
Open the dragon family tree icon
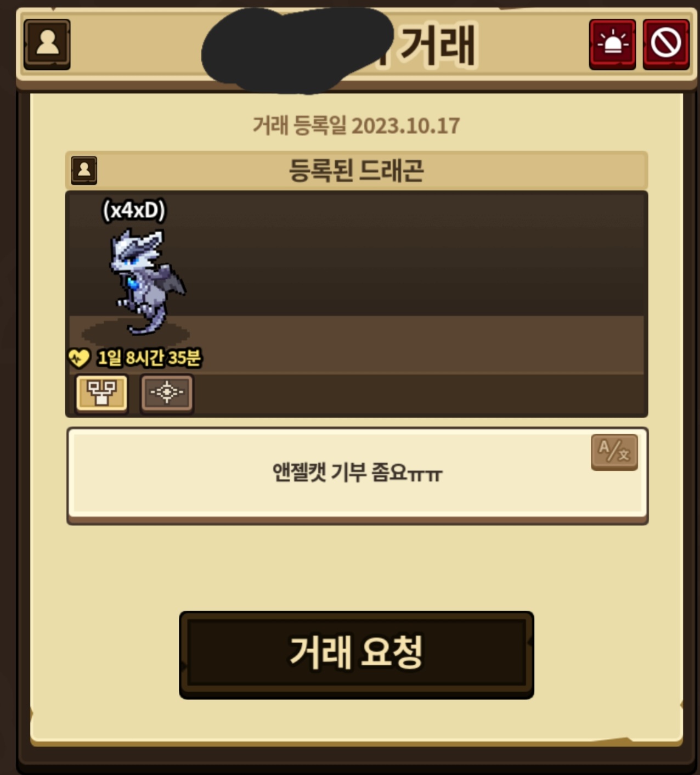[102, 393]
